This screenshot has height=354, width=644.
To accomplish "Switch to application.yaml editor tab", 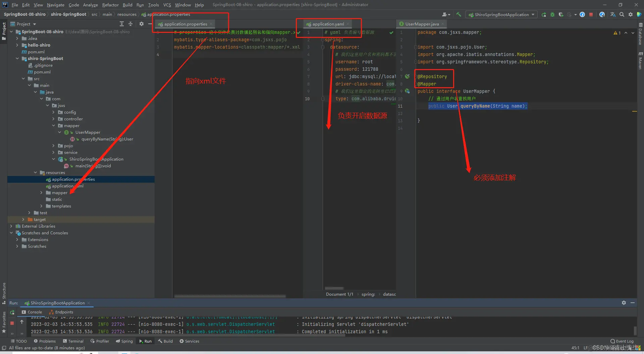I will pos(328,24).
